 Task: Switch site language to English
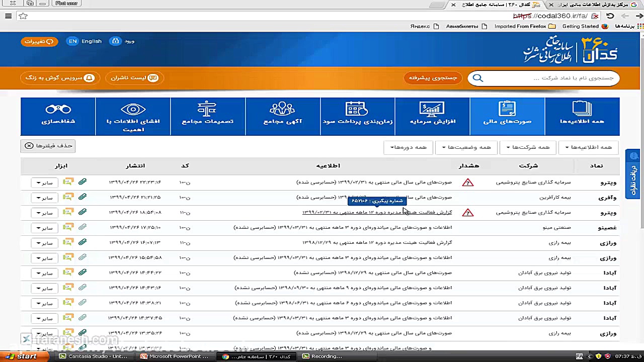click(x=86, y=41)
